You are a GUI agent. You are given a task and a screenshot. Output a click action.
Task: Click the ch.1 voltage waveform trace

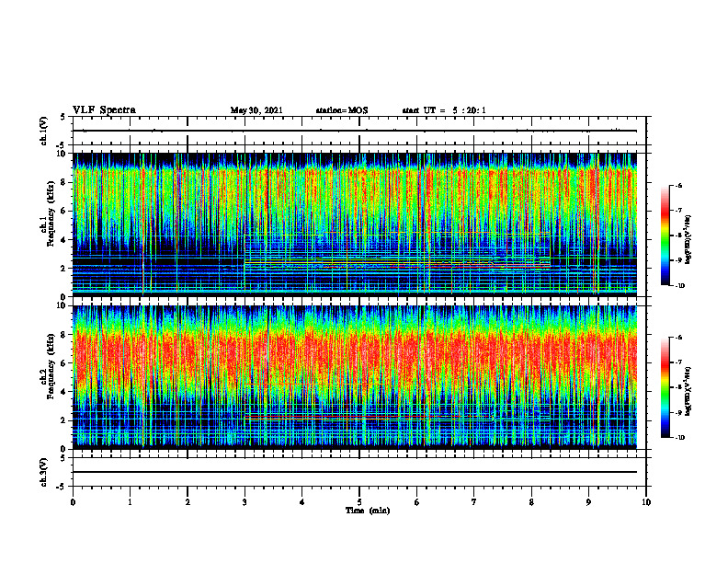(355, 131)
